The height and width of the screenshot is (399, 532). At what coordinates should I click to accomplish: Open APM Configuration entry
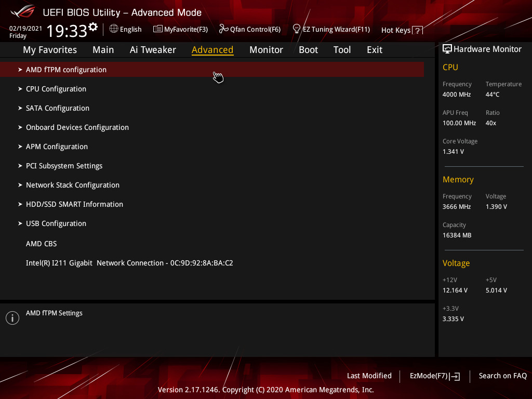tap(57, 147)
